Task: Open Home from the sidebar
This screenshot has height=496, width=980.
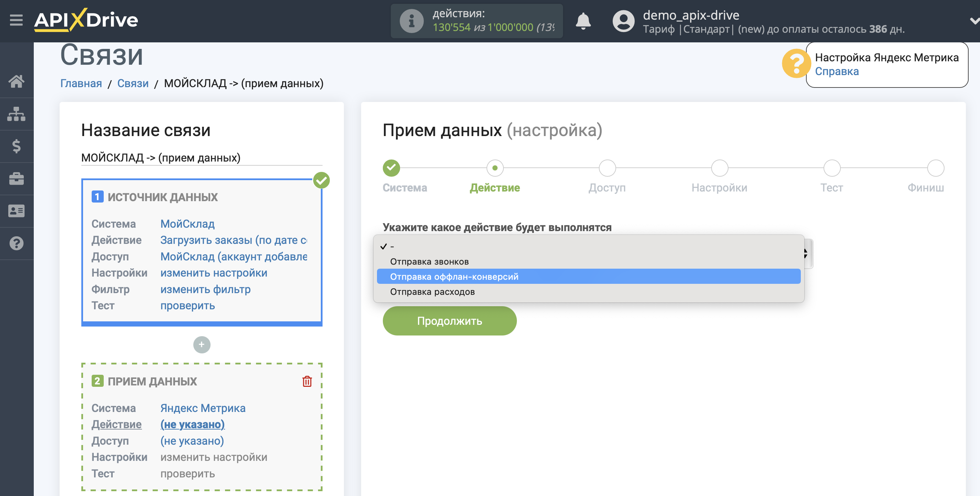Action: point(16,81)
